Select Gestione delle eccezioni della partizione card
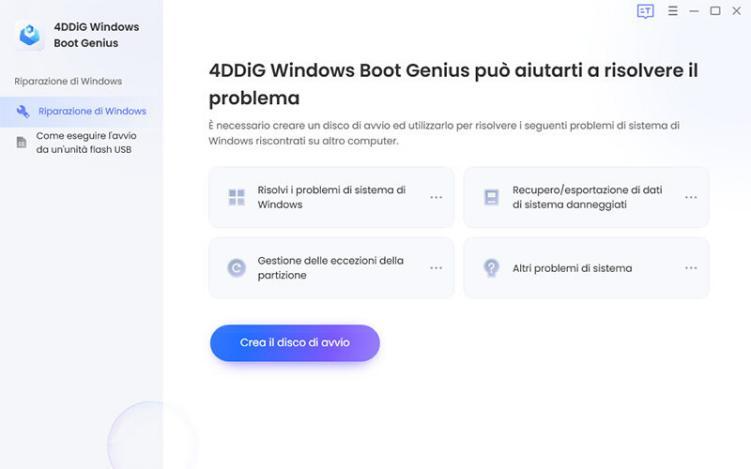 (x=331, y=268)
